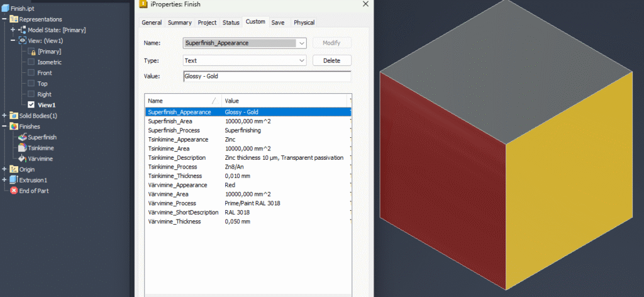This screenshot has height=297, width=644.
Task: Click the Finish.ipt part icon
Action: coord(6,8)
